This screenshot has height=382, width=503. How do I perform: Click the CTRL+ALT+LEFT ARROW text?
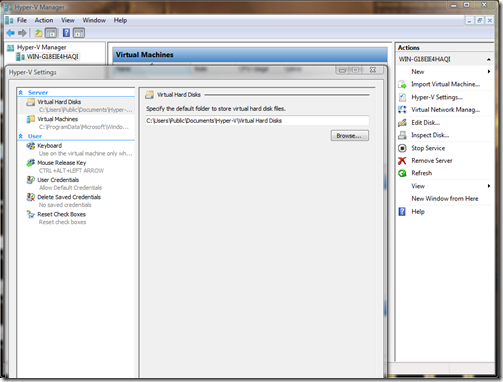click(71, 171)
